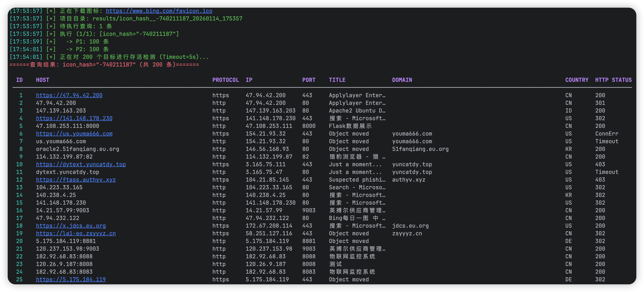Open the https://dytext.yuncatdy.top link
644x292 pixels.
point(81,164)
